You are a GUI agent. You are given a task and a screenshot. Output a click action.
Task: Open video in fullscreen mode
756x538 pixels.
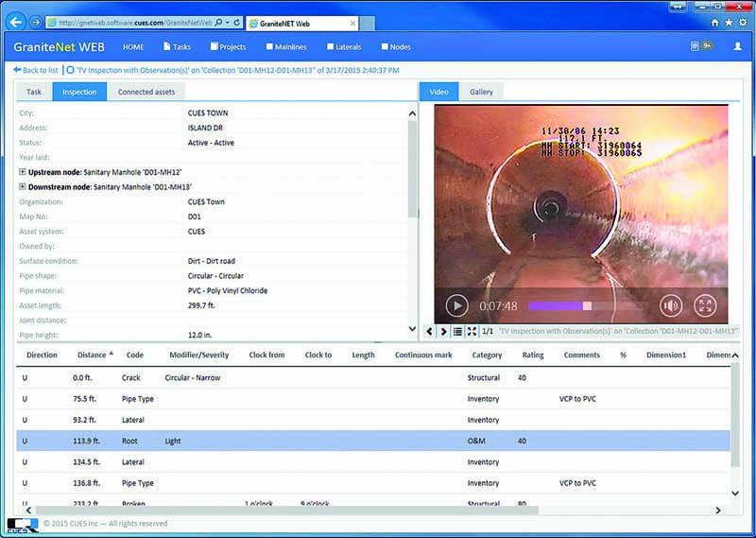pyautogui.click(x=705, y=305)
